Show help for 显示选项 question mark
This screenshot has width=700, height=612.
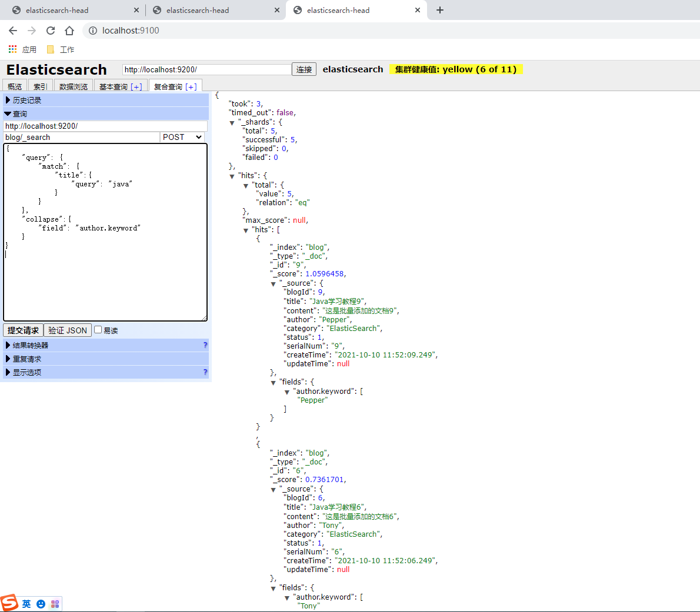205,372
